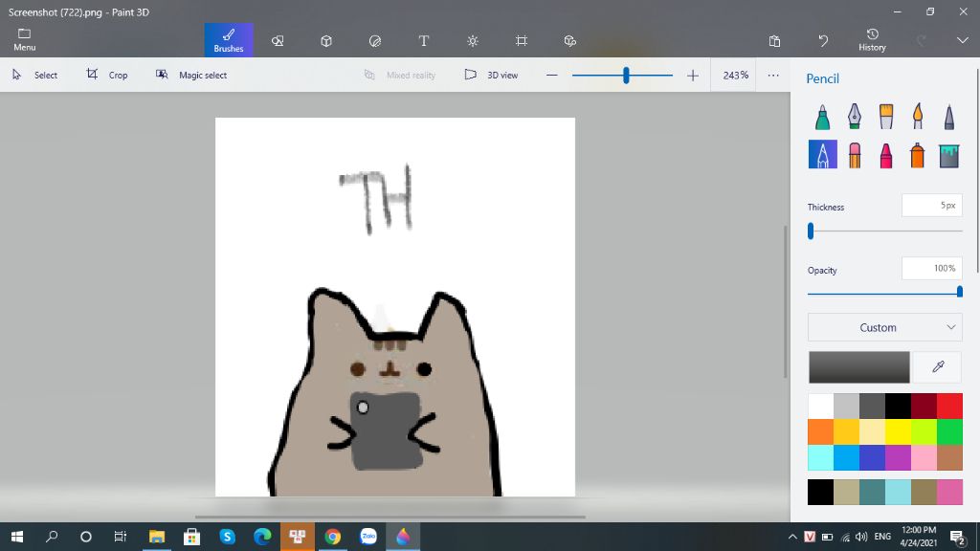The width and height of the screenshot is (980, 551).
Task: Open the notification center icon
Action: (957, 537)
